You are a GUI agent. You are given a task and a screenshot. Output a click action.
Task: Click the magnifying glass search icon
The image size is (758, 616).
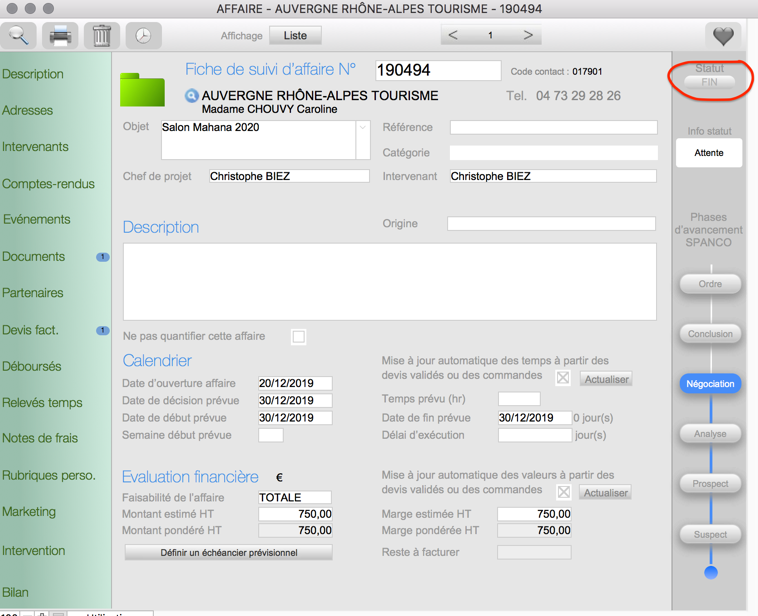(x=19, y=36)
